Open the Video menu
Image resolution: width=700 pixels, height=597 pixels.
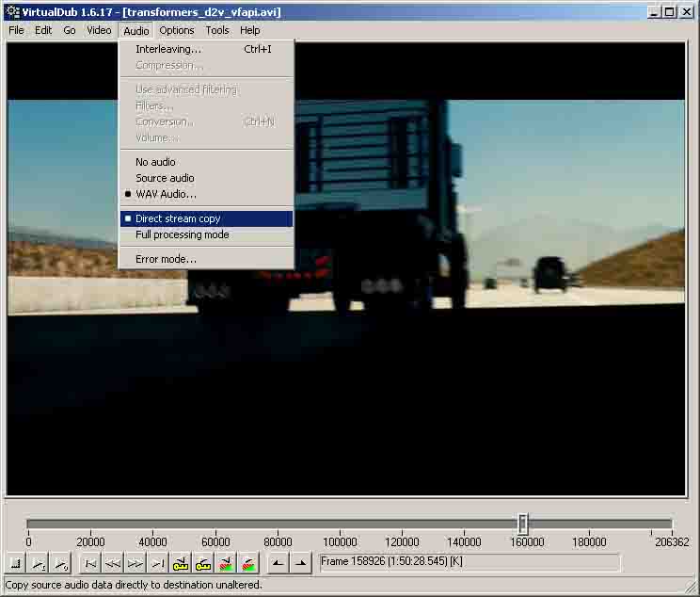pyautogui.click(x=99, y=30)
